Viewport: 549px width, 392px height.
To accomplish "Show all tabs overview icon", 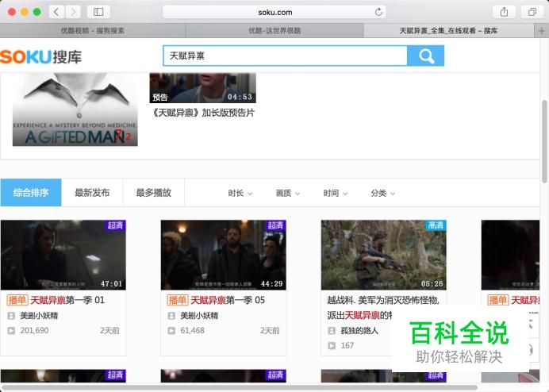I will tap(532, 12).
